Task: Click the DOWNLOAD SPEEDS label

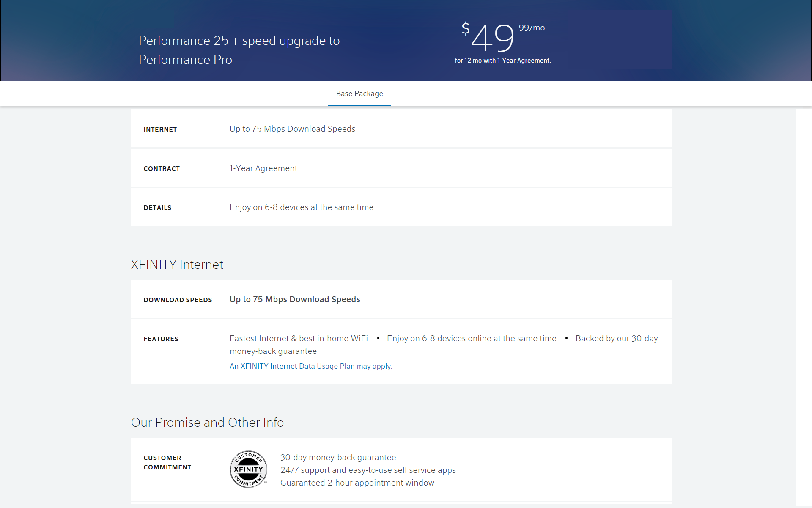Action: [x=178, y=300]
